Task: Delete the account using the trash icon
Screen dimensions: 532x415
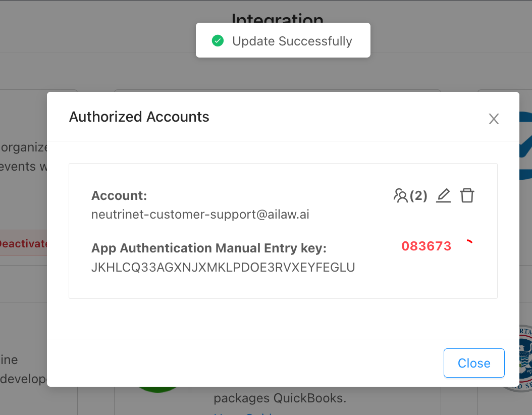Action: coord(467,195)
